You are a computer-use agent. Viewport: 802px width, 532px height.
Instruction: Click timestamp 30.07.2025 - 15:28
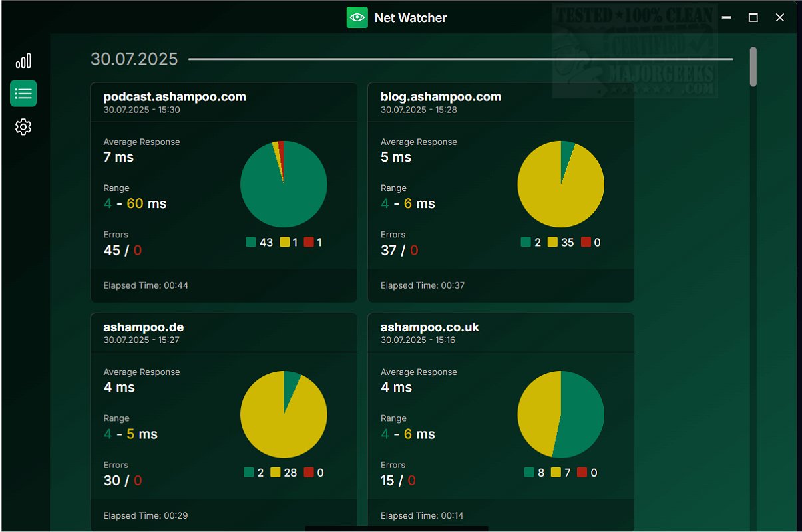[419, 110]
